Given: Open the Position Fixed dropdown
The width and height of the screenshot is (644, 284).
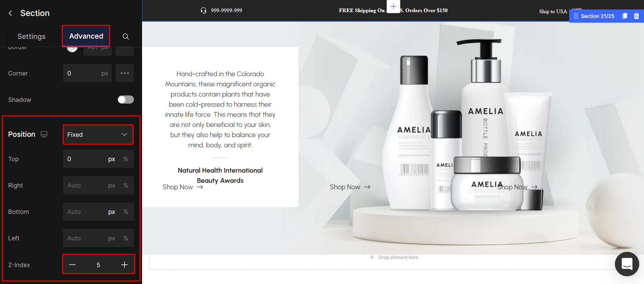Looking at the screenshot, I should pos(98,134).
